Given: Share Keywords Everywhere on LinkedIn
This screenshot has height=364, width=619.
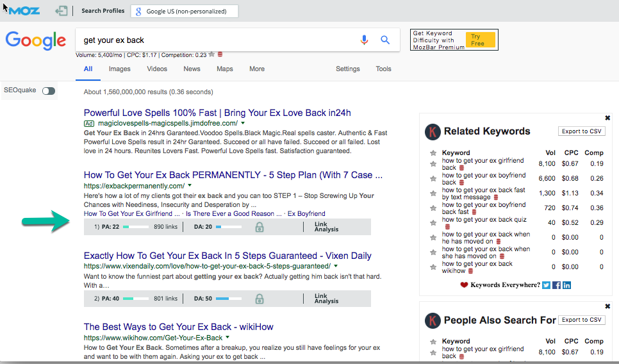Looking at the screenshot, I should tap(566, 285).
